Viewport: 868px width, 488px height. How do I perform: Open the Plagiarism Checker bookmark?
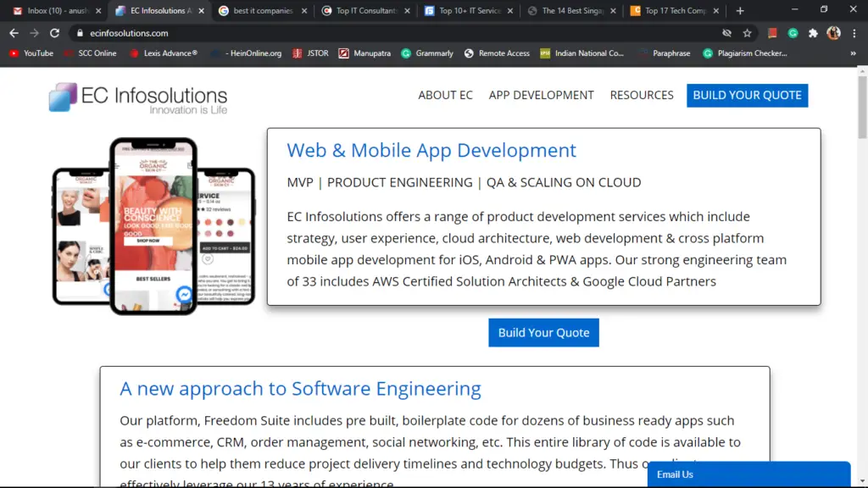pos(745,53)
